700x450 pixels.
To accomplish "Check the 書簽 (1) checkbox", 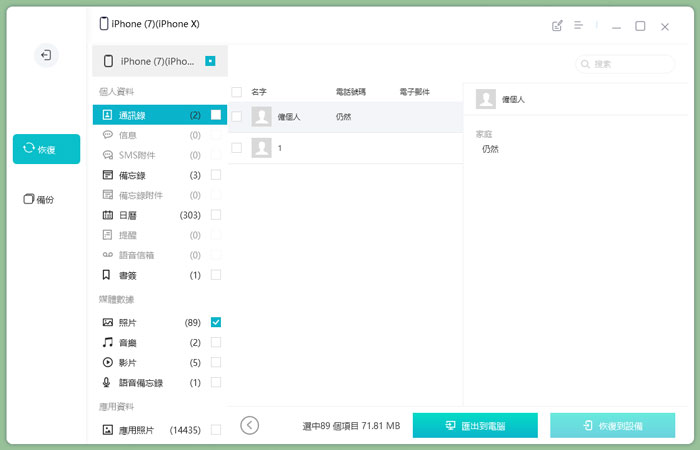I will (216, 275).
